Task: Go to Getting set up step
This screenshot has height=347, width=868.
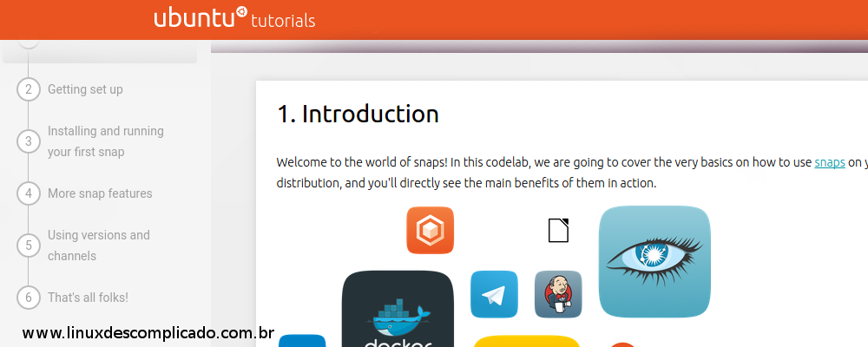Action: click(85, 89)
